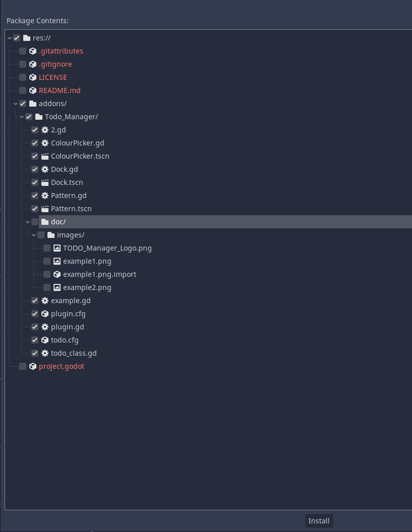The width and height of the screenshot is (412, 532).
Task: Click the folder icon next to res://
Action: tap(27, 38)
